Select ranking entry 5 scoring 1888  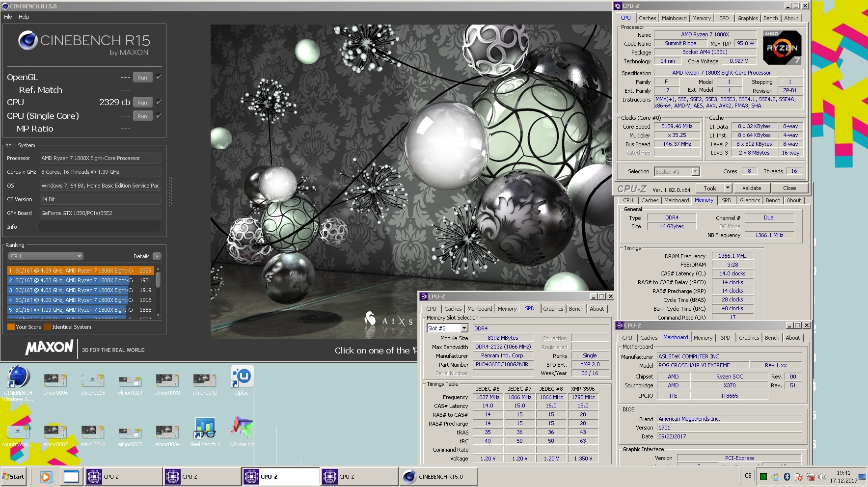pyautogui.click(x=81, y=310)
